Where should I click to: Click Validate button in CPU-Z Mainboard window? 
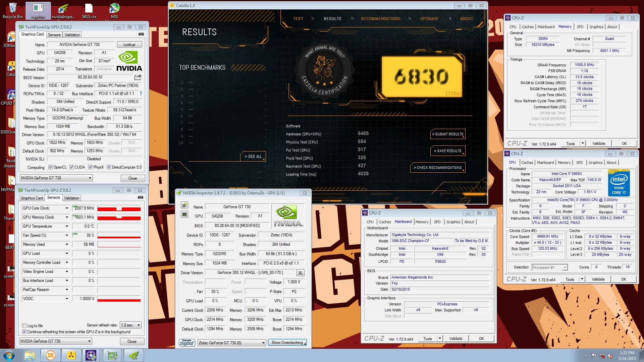(x=456, y=339)
